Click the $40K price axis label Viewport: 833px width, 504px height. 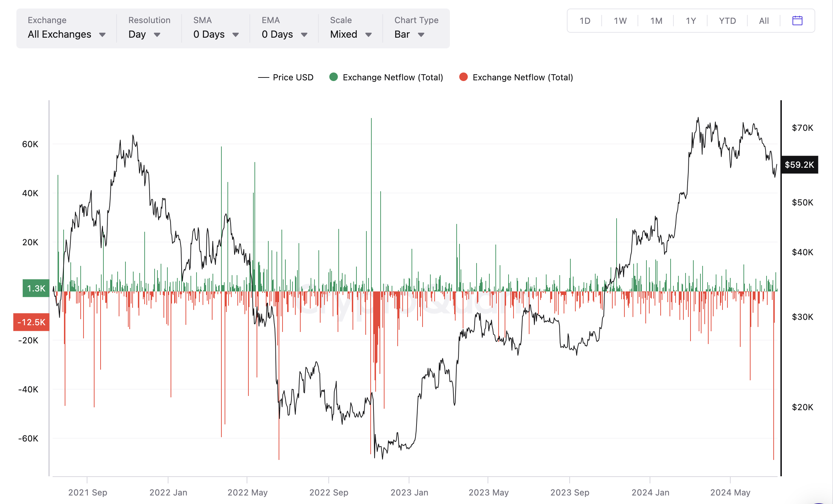click(802, 252)
